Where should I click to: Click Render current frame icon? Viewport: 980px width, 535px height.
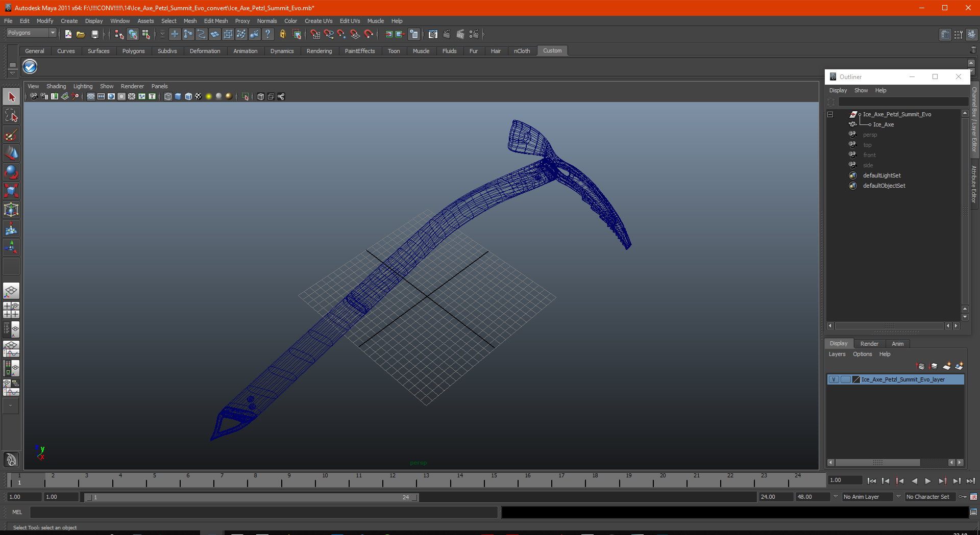[x=447, y=34]
